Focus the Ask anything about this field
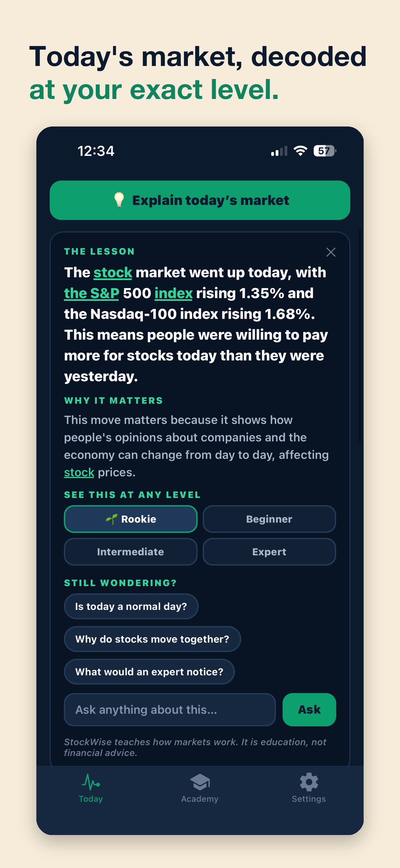 click(170, 710)
